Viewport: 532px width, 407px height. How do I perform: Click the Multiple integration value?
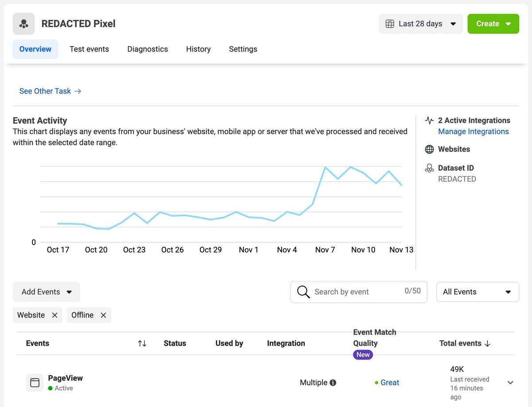pos(313,383)
